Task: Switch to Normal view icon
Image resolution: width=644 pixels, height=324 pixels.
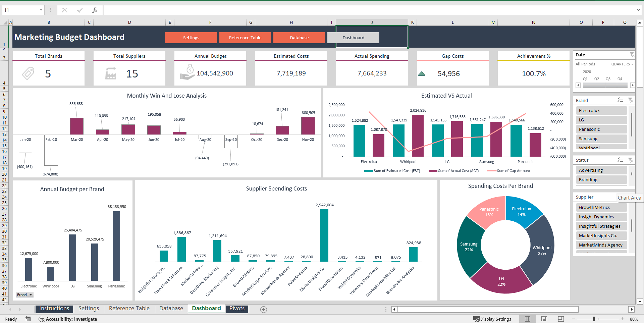Action: [528, 319]
